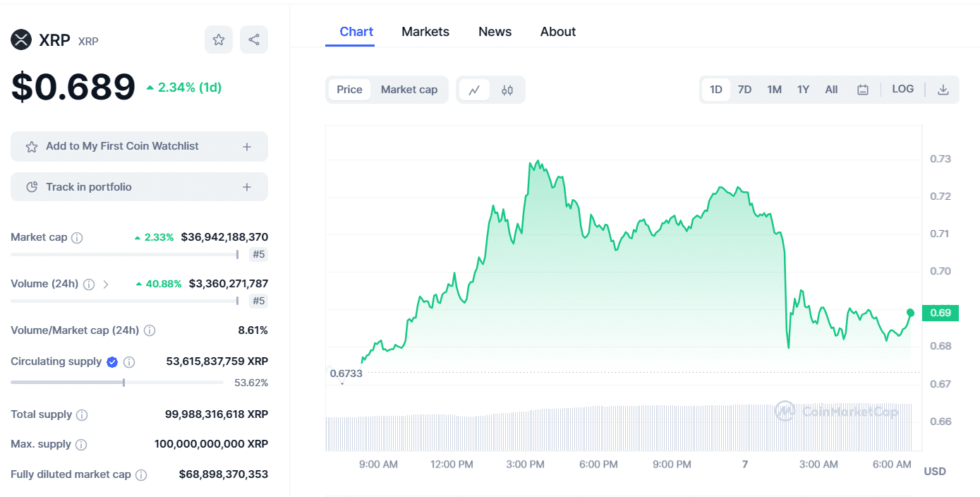Select Price chart mode

tap(349, 90)
